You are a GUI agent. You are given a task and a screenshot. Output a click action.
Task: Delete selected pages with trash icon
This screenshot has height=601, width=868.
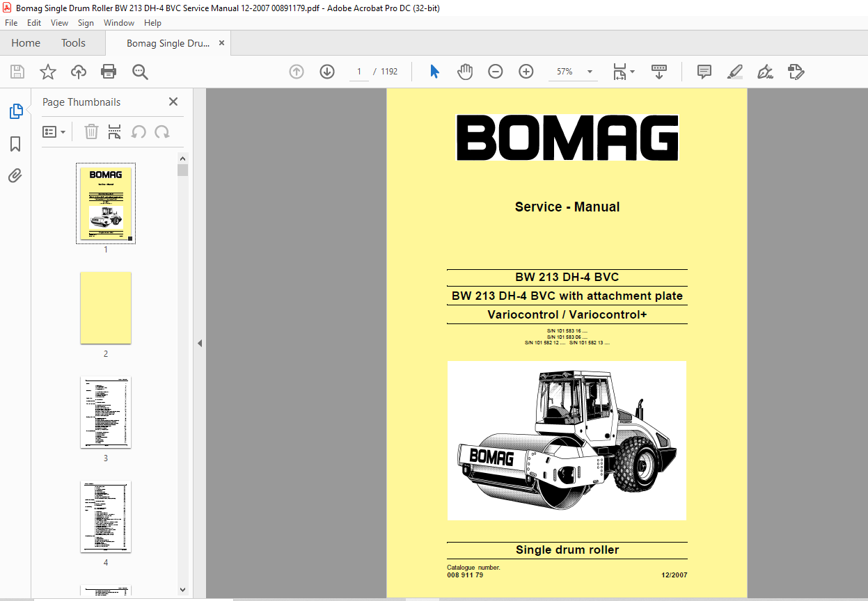coord(91,131)
